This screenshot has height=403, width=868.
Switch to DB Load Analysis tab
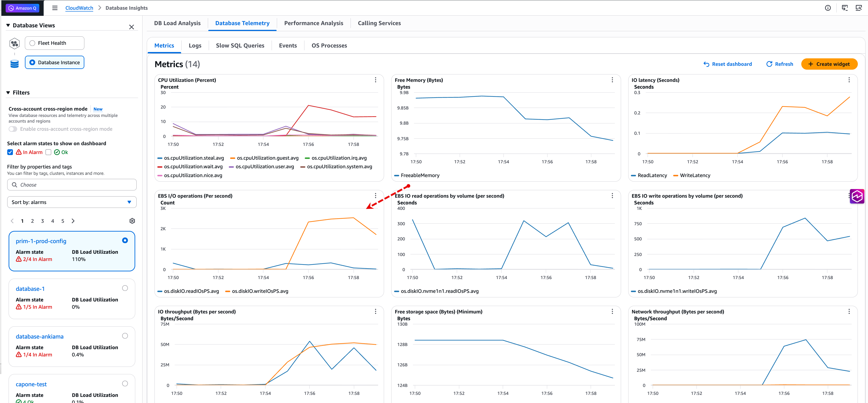click(x=177, y=23)
